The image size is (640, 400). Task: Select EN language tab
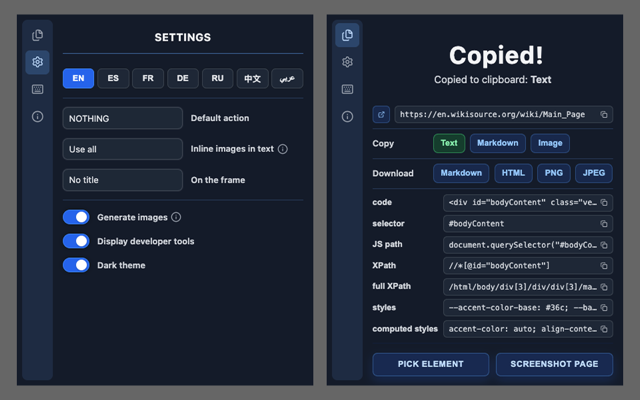click(78, 78)
